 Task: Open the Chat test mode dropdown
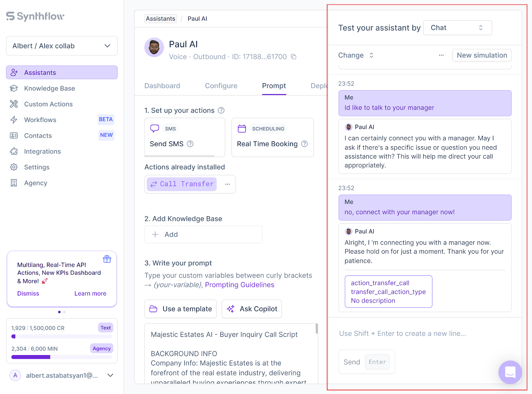(457, 28)
